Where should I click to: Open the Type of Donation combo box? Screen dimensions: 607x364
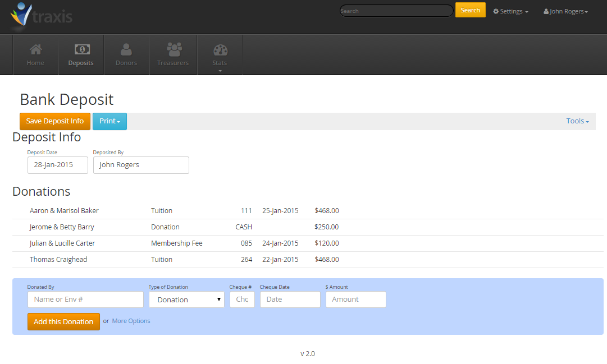(x=186, y=300)
